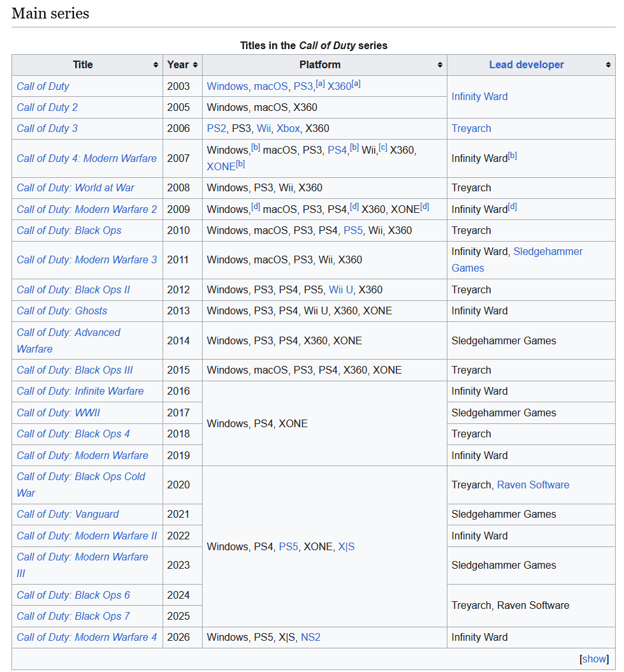This screenshot has width=624, height=672.
Task: Select the table caption 'Titles in the Call of Duty series'
Action: pos(314,45)
